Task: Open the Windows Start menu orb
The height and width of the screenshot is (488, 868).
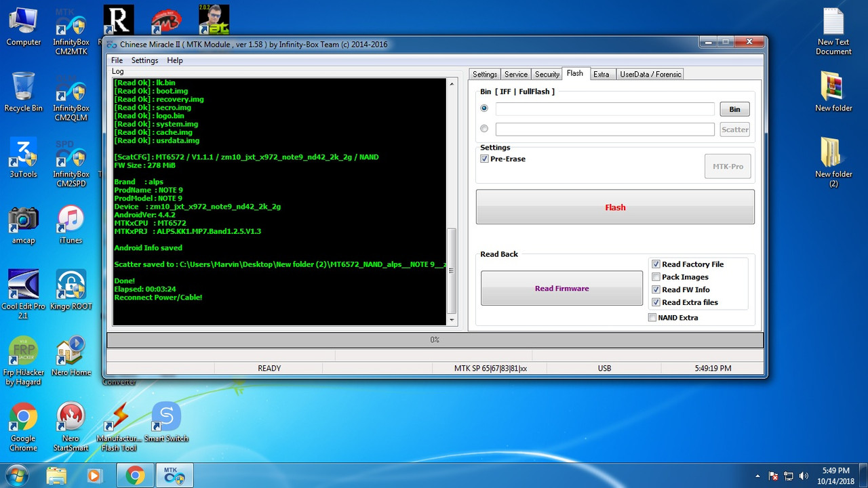Action: [16, 475]
